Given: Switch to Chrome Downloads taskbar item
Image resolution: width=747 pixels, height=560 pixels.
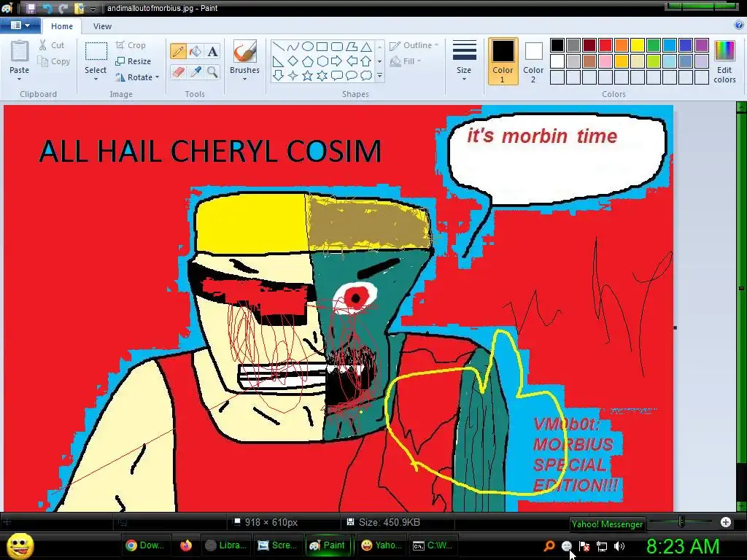Looking at the screenshot, I should click(x=145, y=545).
